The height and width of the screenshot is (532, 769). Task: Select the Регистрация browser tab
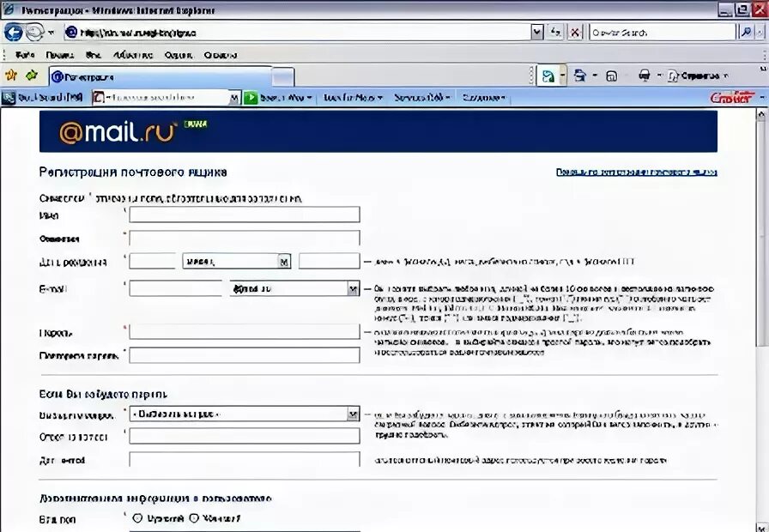[x=160, y=76]
